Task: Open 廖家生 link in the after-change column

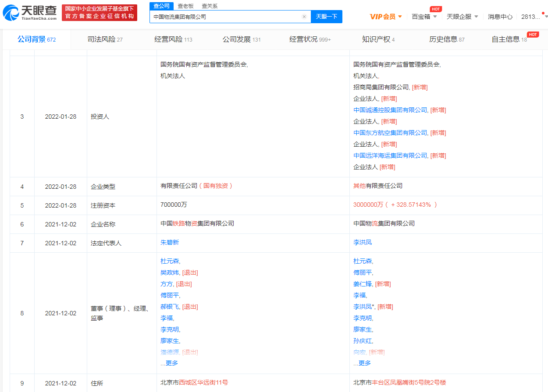Action: coord(363,329)
